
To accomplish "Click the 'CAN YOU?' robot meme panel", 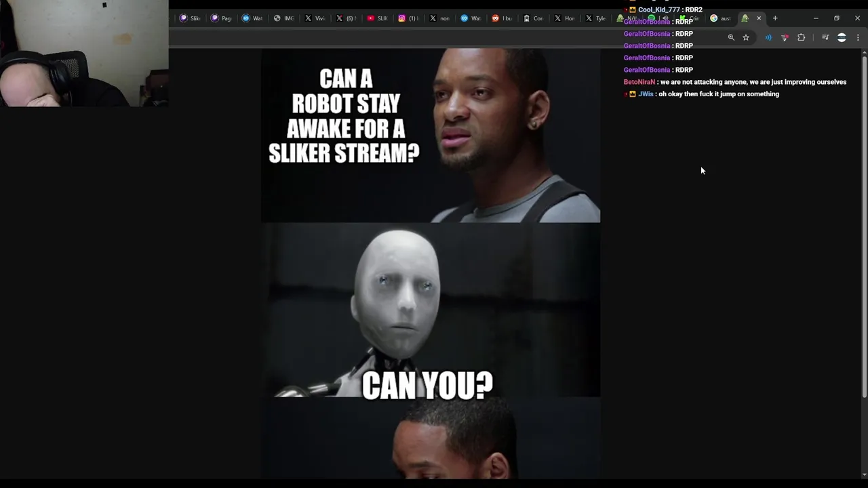I will click(431, 310).
